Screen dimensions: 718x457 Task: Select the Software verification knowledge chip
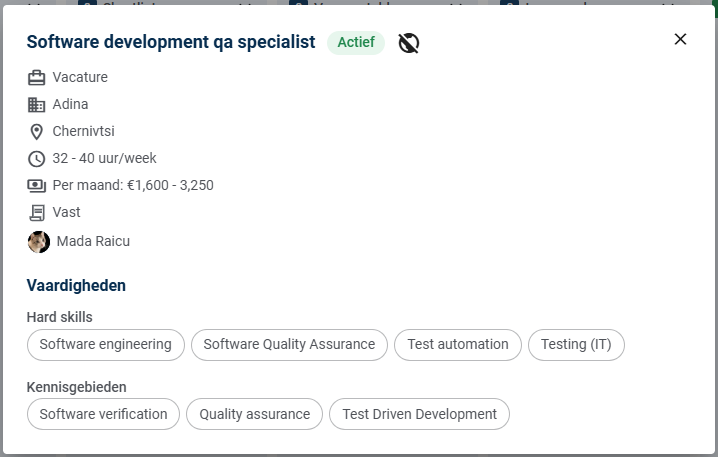(104, 414)
